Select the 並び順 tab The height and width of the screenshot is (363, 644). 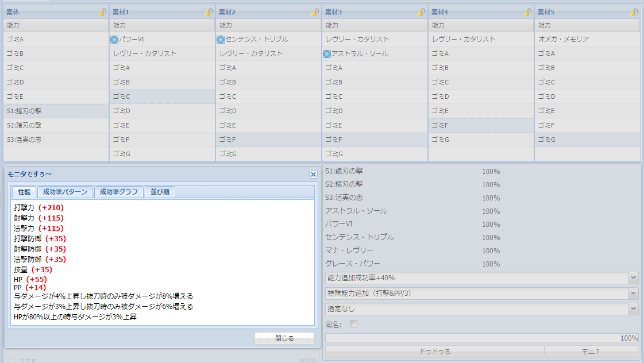point(159,192)
